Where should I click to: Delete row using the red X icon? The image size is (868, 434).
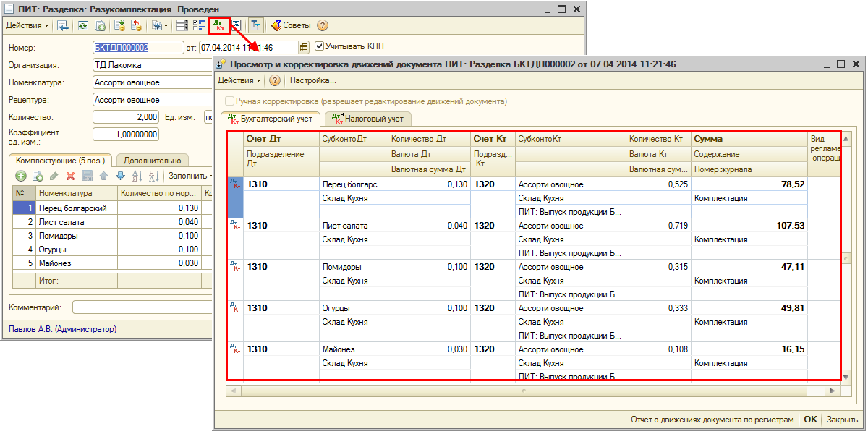[71, 176]
